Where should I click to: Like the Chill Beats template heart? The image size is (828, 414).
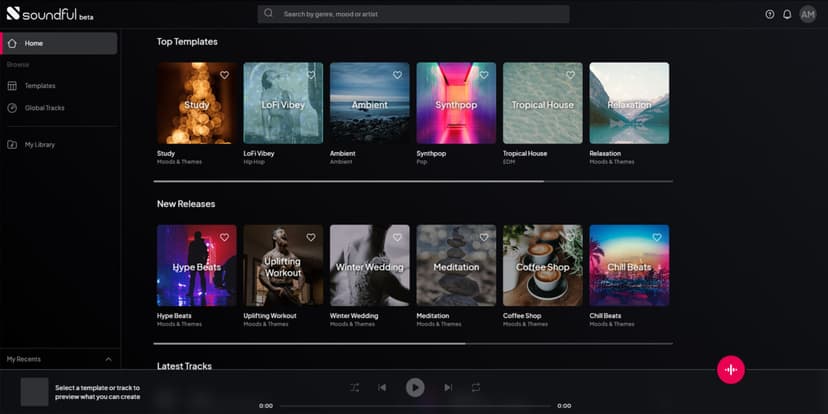pos(657,238)
